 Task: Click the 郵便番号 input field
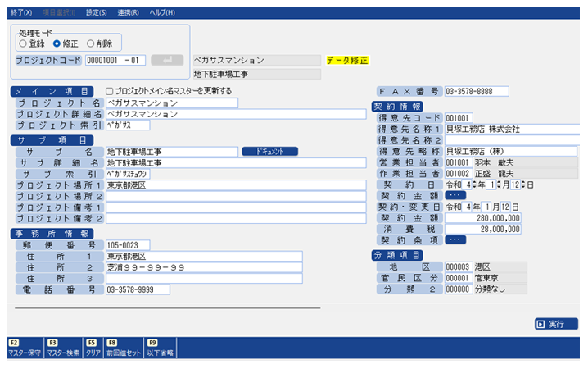(x=129, y=244)
